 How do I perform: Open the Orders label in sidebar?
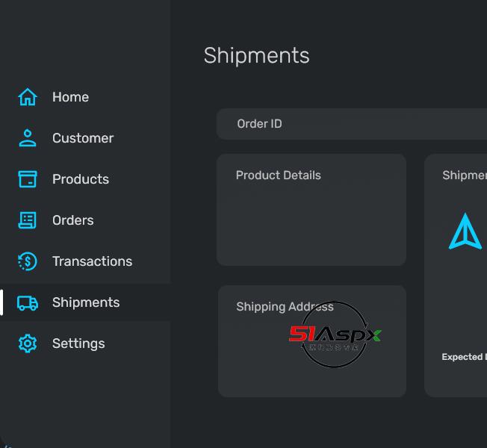coord(73,220)
